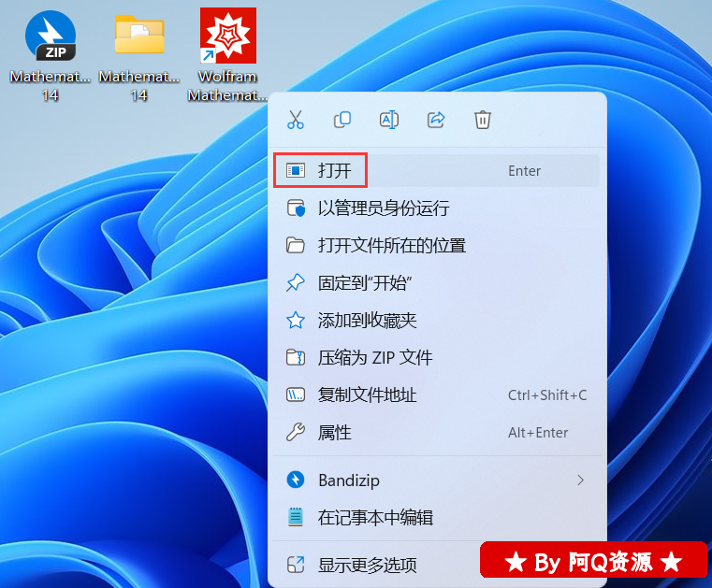Click the Rename icon in context menu
Viewport: 712px width, 588px height.
(x=389, y=120)
